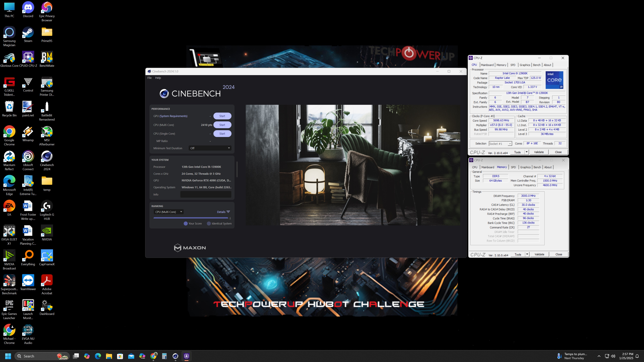Click the ranking score progress bar
The width and height of the screenshot is (644, 362).
(191, 218)
